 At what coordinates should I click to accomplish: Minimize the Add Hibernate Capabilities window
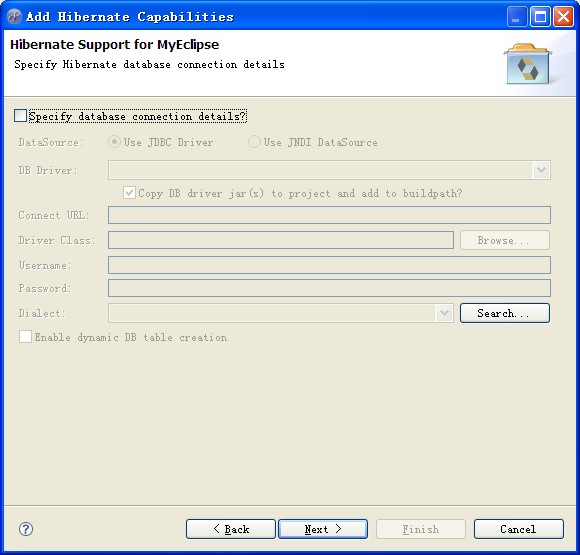point(517,17)
